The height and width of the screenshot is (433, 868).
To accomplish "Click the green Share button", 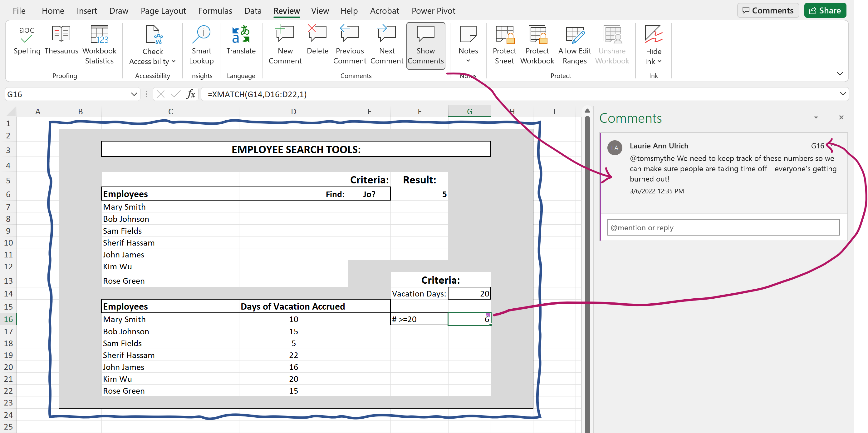I will pos(825,10).
